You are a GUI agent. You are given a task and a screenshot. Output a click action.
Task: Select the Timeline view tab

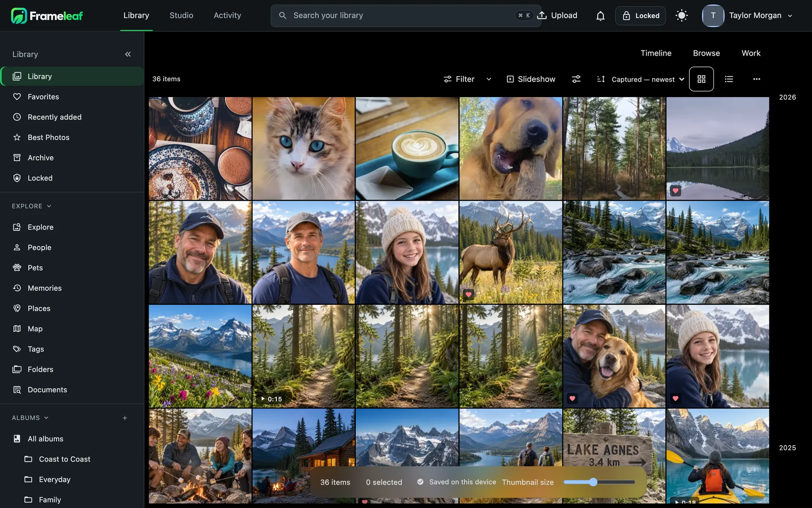tap(656, 53)
